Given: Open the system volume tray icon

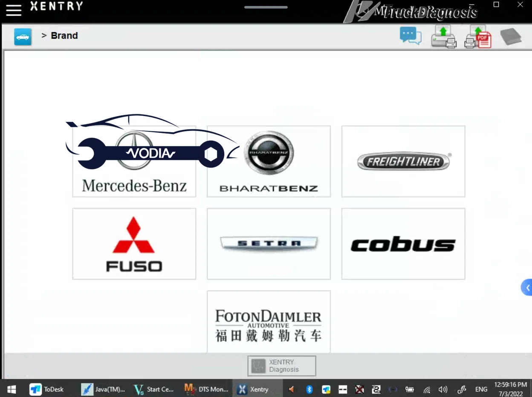Looking at the screenshot, I should click(443, 389).
